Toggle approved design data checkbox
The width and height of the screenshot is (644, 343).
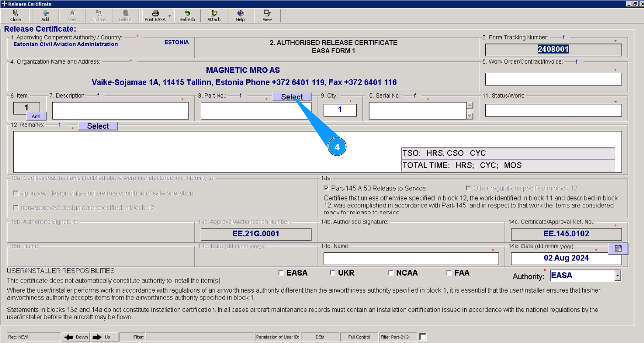[16, 193]
